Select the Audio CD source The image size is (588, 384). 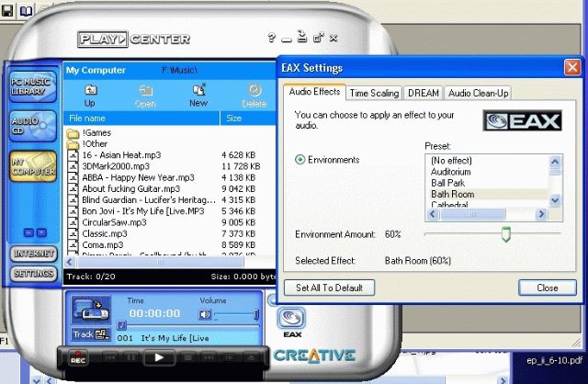pyautogui.click(x=33, y=127)
